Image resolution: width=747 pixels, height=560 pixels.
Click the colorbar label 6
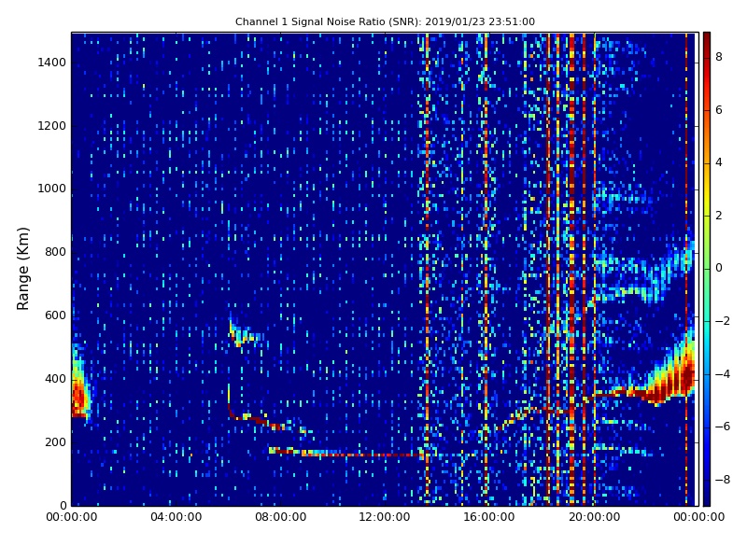pos(719,110)
